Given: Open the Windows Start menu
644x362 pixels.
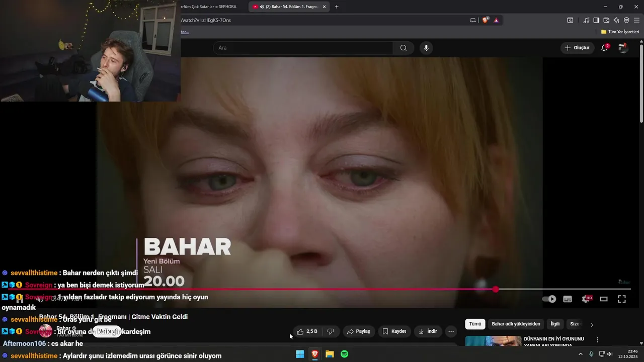Looking at the screenshot, I should pos(300,354).
